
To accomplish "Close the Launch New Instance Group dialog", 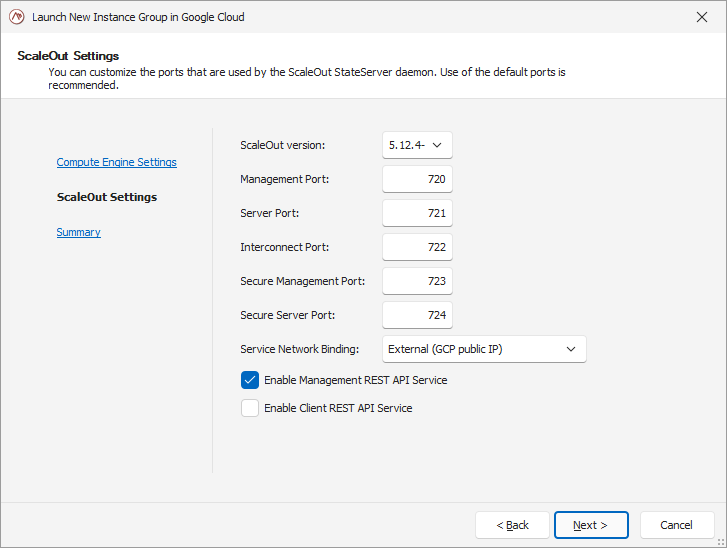I will tap(701, 17).
